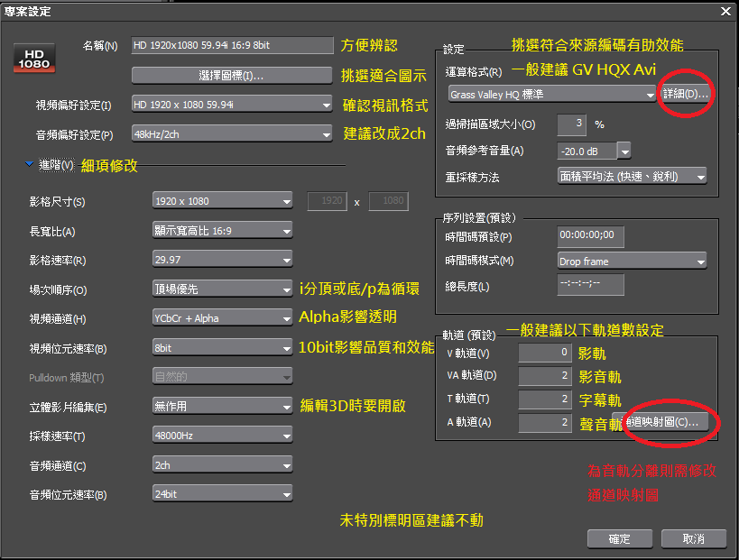The width and height of the screenshot is (739, 560).
Task: Expand the 重採樣方法 resampling dropdown
Action: click(x=632, y=177)
